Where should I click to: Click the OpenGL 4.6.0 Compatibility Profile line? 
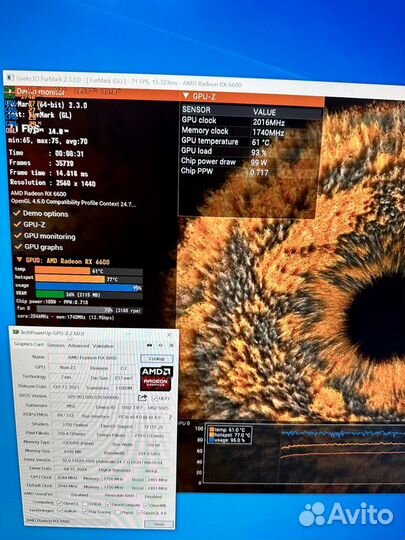pyautogui.click(x=73, y=202)
